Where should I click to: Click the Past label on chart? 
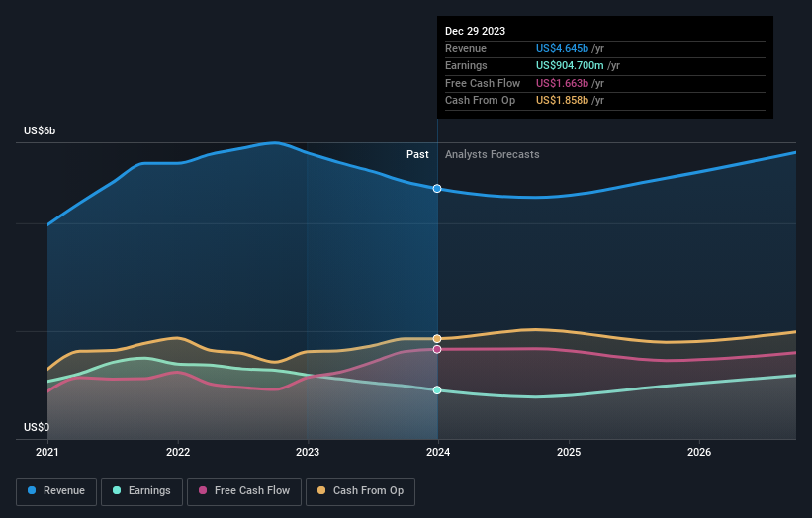point(417,154)
